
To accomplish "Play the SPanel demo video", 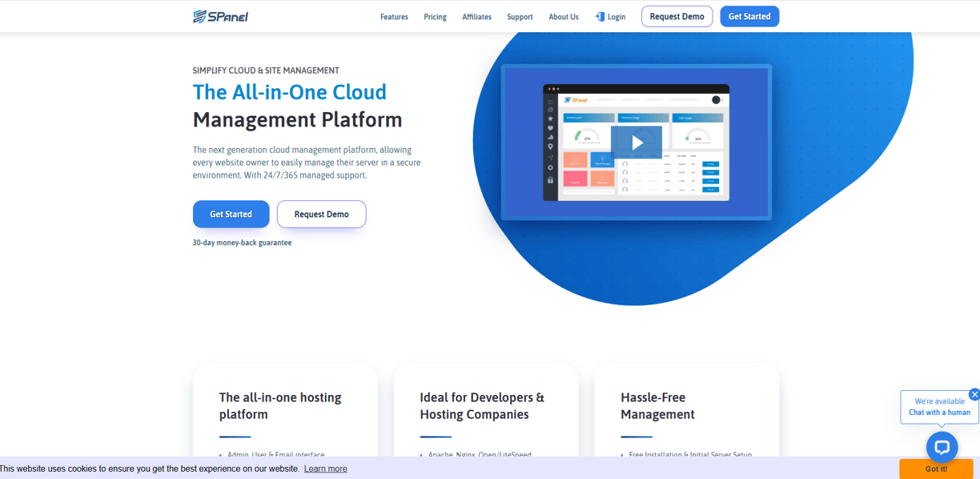I will pyautogui.click(x=637, y=143).
